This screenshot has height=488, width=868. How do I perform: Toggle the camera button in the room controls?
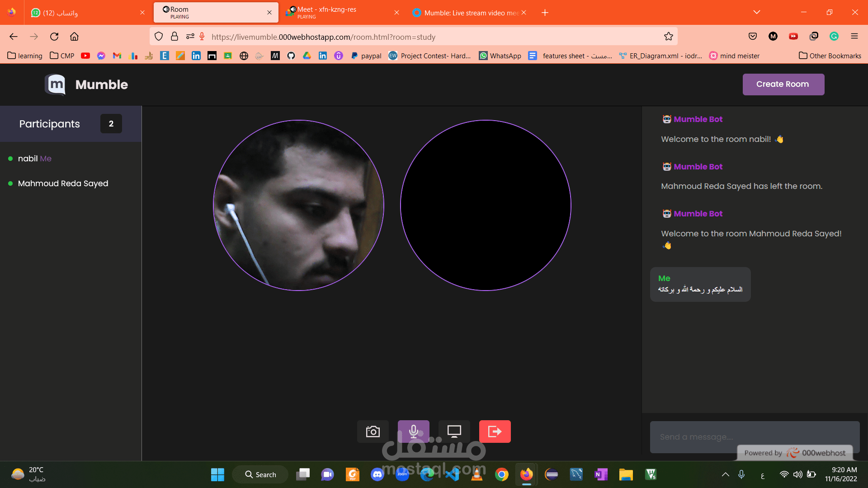coord(373,432)
